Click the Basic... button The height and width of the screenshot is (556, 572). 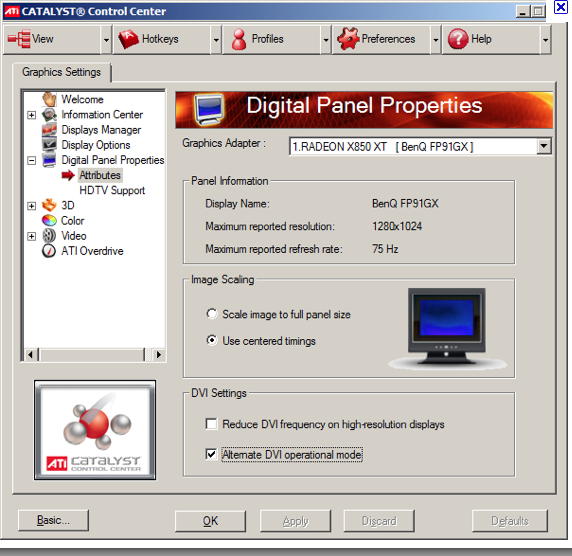click(53, 520)
